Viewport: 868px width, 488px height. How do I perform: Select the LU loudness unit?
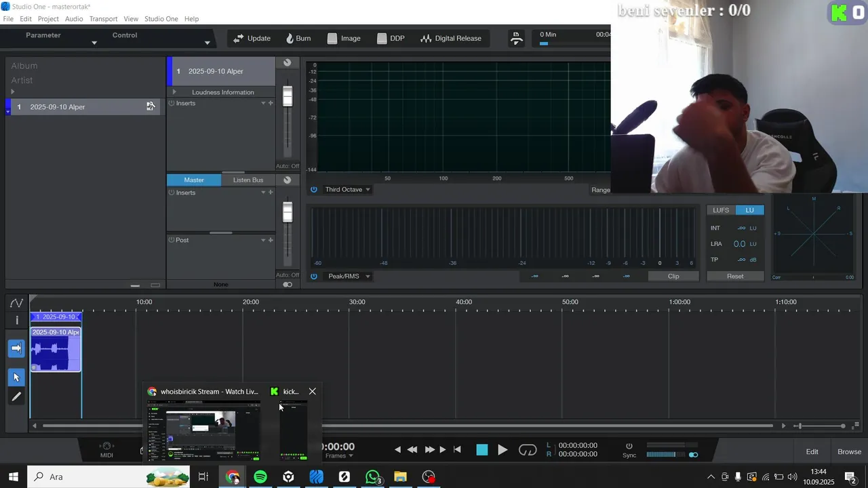pyautogui.click(x=749, y=210)
